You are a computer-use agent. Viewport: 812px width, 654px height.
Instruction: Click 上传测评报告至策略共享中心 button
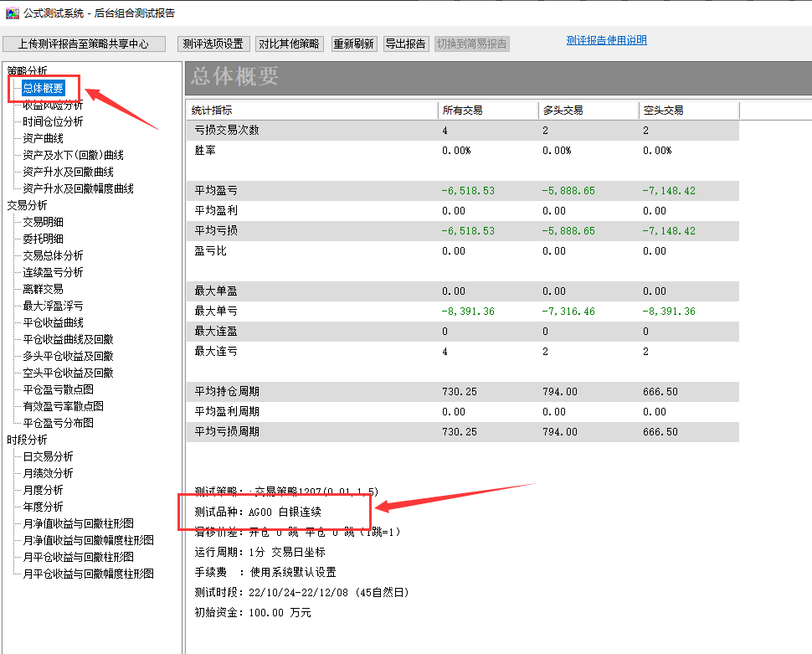(x=84, y=44)
